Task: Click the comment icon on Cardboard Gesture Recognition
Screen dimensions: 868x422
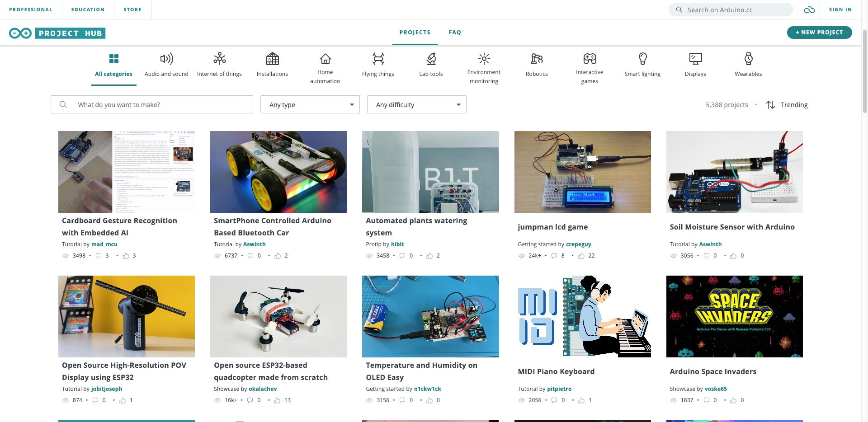Action: click(x=98, y=256)
